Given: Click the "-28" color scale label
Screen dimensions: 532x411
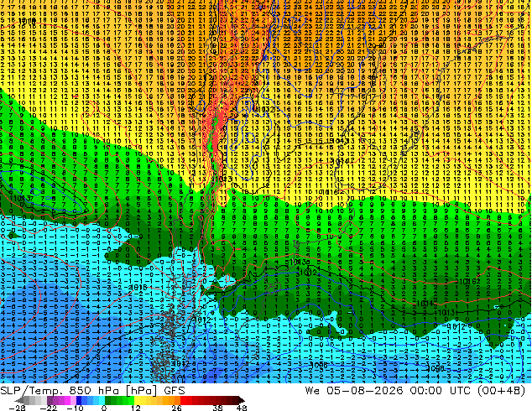Looking at the screenshot, I should 17,408.
